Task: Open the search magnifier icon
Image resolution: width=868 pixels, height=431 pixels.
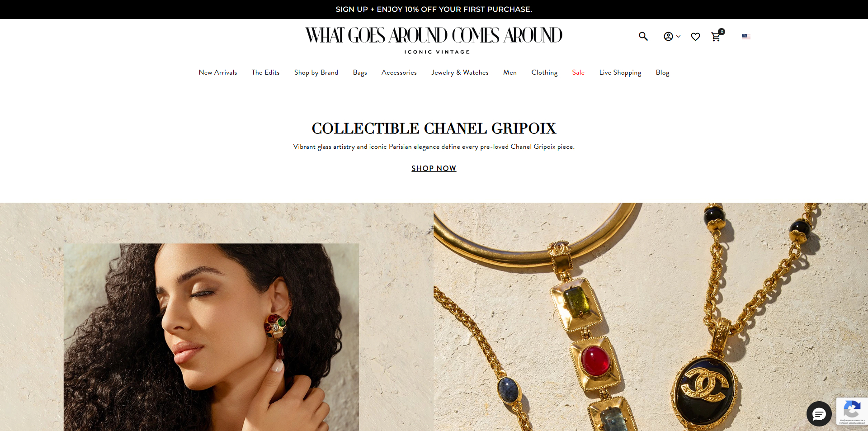Action: (643, 37)
